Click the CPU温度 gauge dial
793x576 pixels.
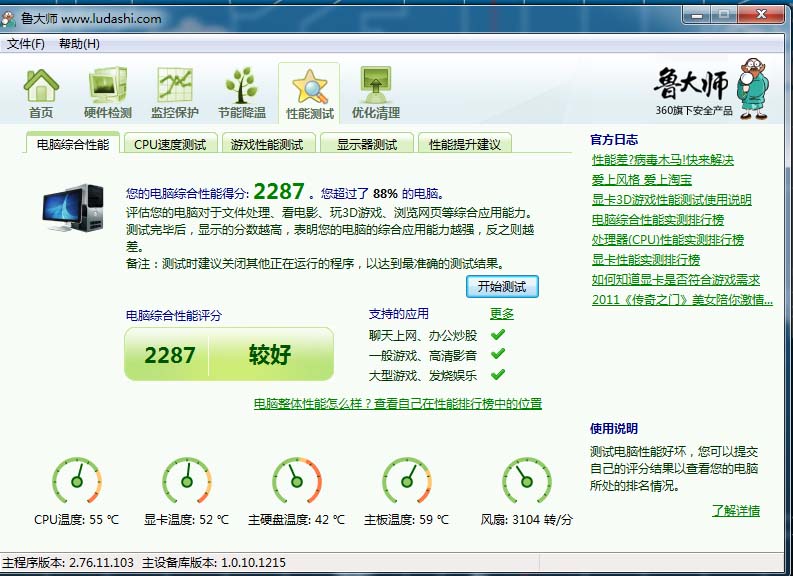click(77, 481)
